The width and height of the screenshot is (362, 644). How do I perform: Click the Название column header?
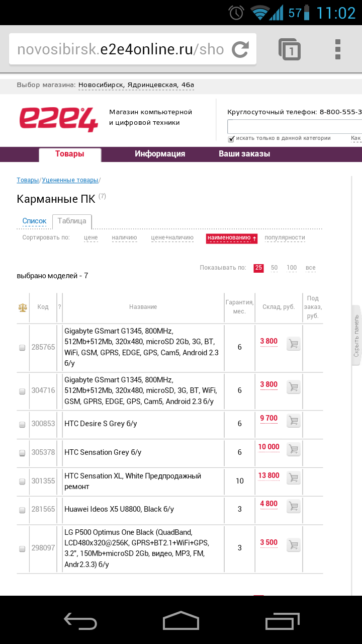[x=143, y=307]
